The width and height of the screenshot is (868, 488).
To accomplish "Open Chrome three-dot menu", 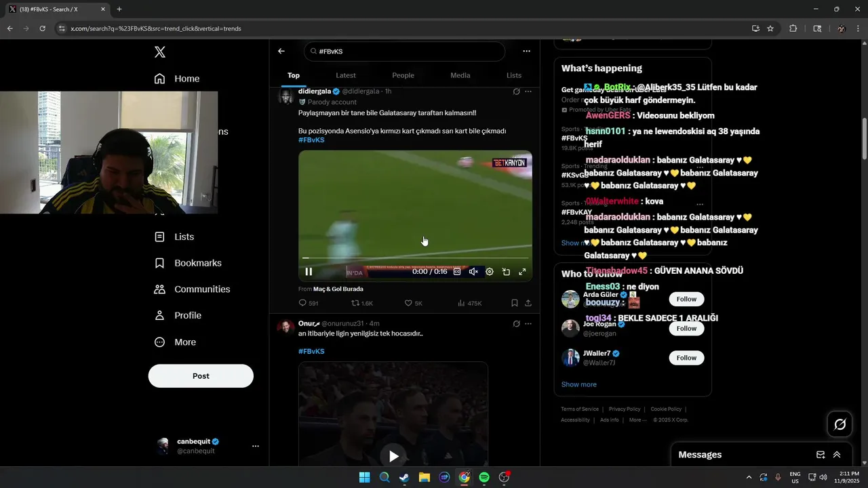I will click(x=859, y=28).
